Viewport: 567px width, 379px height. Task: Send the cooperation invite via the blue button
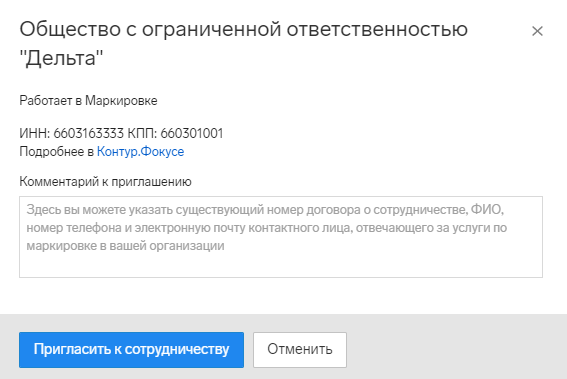pyautogui.click(x=131, y=350)
